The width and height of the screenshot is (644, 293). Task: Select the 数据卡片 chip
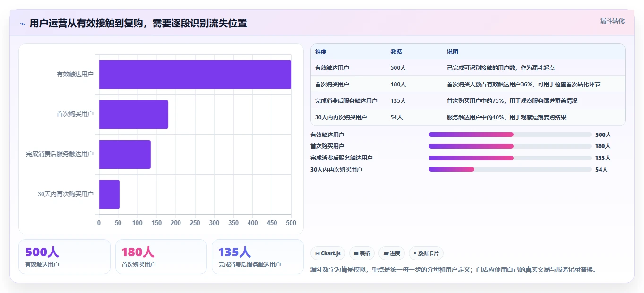pyautogui.click(x=426, y=253)
